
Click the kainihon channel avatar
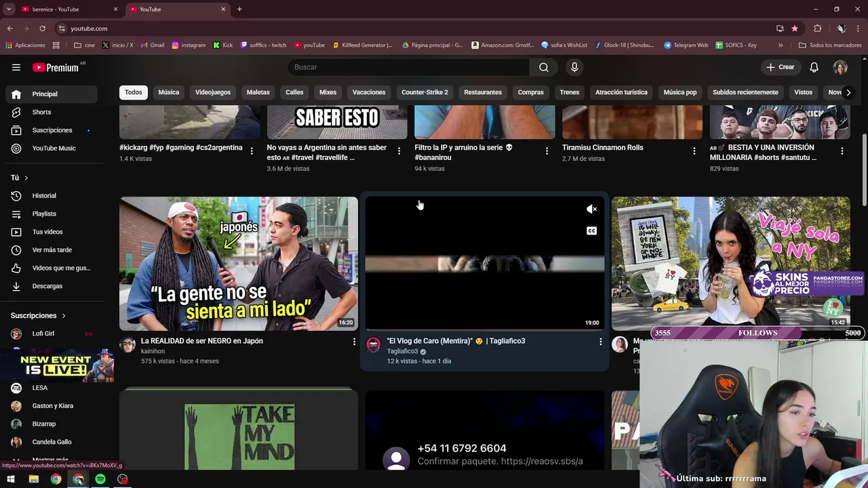[127, 344]
